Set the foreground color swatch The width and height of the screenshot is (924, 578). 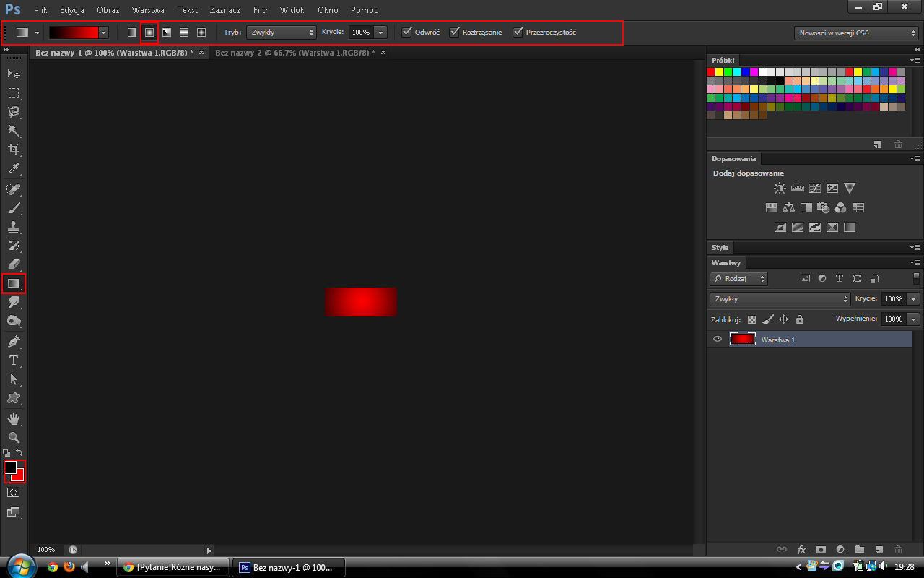tap(11, 467)
